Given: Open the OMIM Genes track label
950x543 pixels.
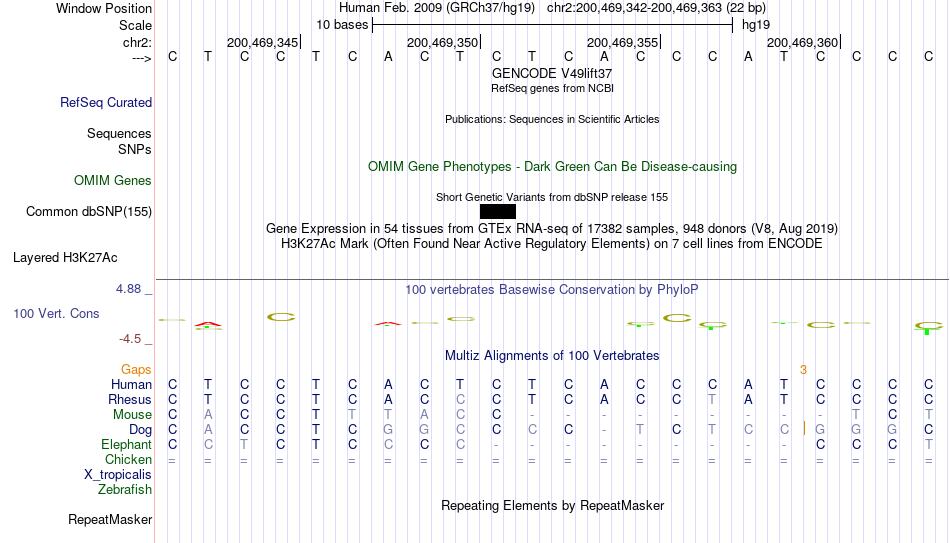Looking at the screenshot, I should (113, 181).
